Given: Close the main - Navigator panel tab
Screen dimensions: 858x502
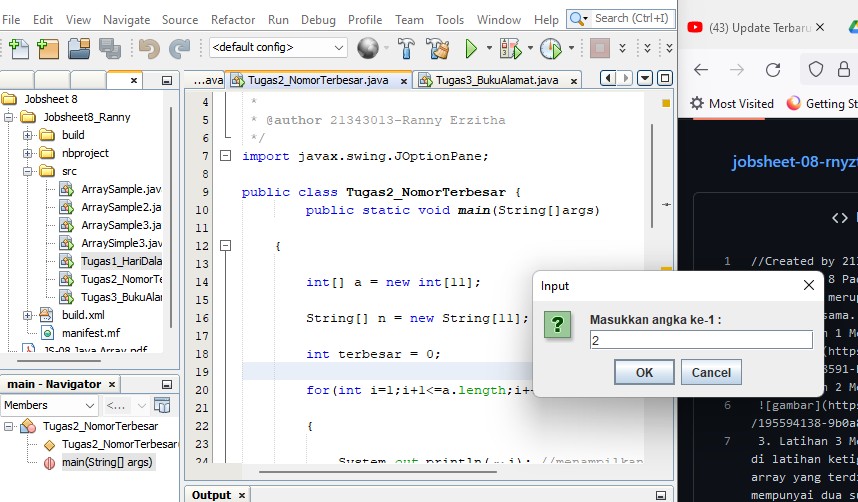Looking at the screenshot, I should pyautogui.click(x=112, y=384).
